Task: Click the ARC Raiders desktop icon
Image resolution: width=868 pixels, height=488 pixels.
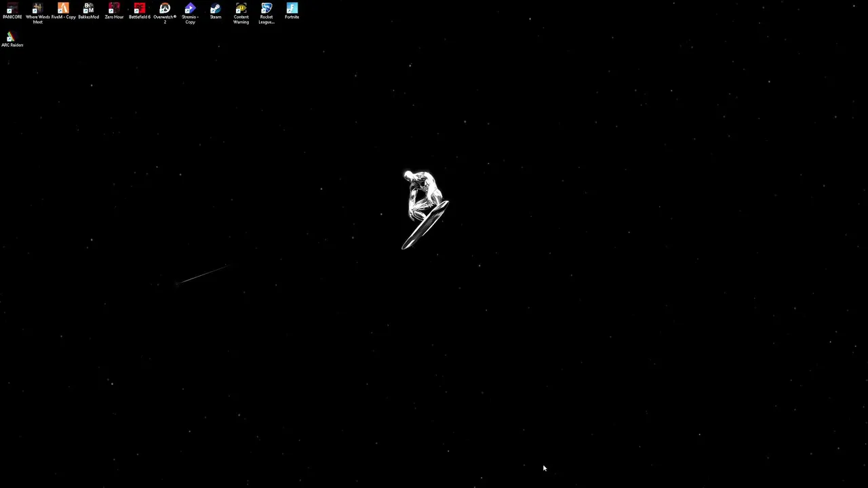Action: point(12,39)
